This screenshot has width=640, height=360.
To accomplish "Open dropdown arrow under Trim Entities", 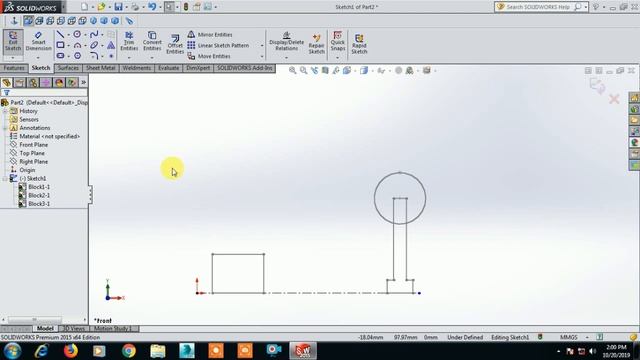I will tap(129, 58).
